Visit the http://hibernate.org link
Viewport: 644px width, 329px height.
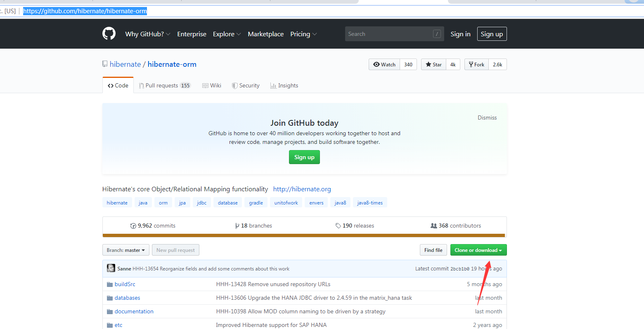tap(302, 189)
